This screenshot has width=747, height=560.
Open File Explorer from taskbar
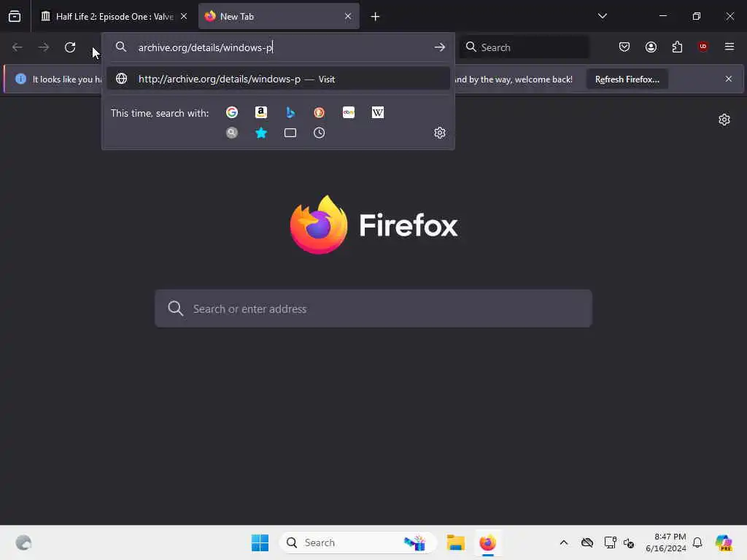[x=455, y=542]
